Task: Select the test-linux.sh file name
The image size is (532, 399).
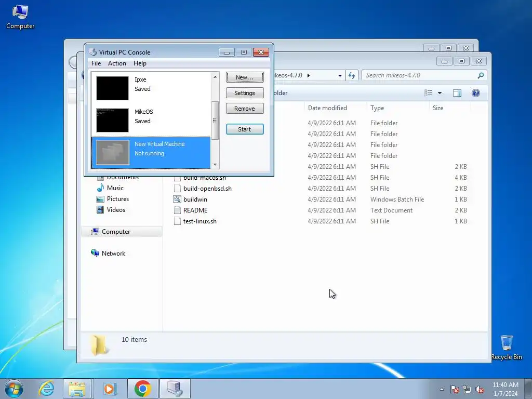Action: pyautogui.click(x=200, y=221)
